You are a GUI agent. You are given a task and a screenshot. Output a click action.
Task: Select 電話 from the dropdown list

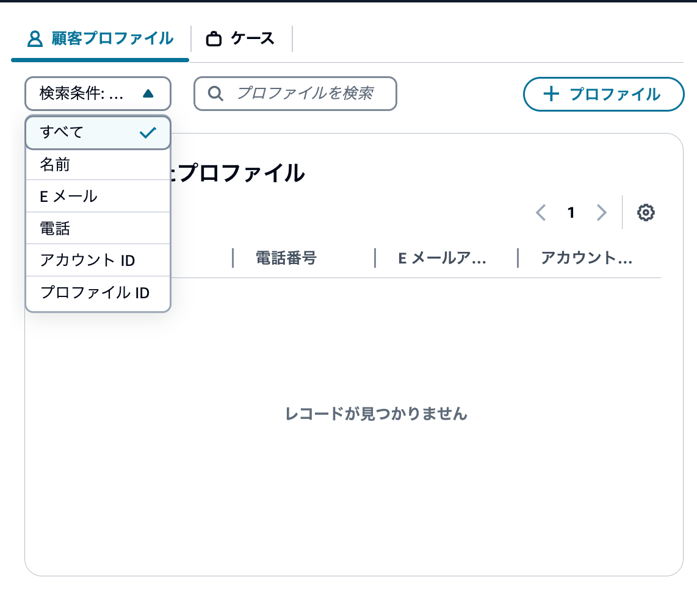pyautogui.click(x=98, y=228)
